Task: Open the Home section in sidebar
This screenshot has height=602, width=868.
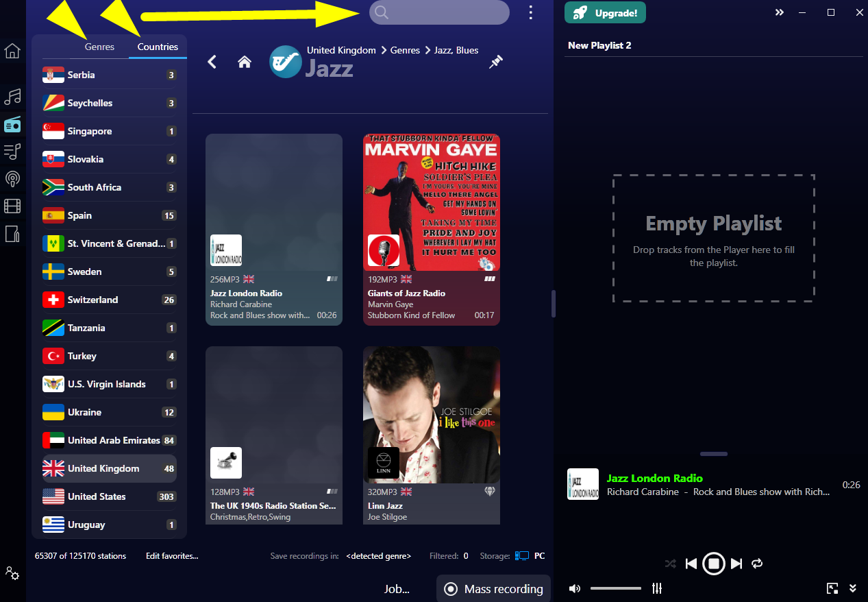Action: click(12, 51)
